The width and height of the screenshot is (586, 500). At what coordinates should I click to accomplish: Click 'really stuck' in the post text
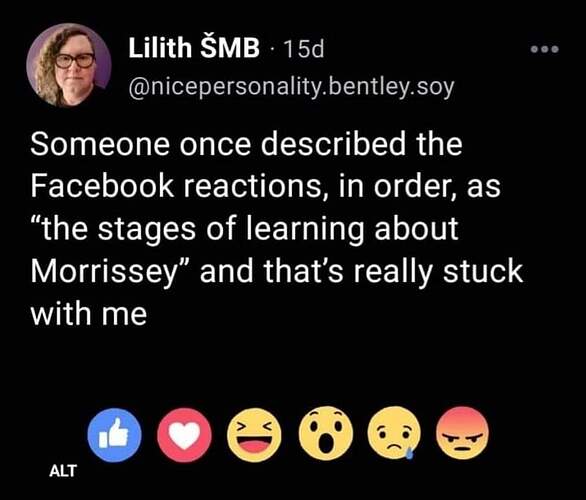coord(438,271)
